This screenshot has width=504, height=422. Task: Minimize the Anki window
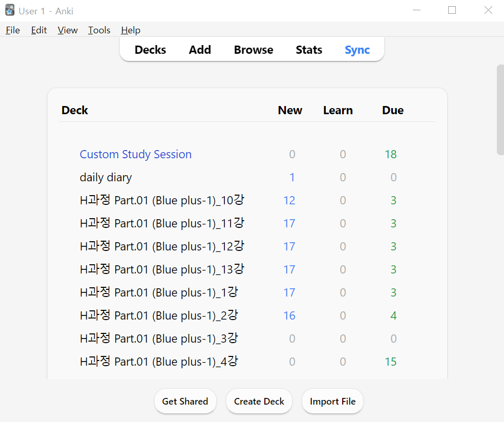point(416,10)
